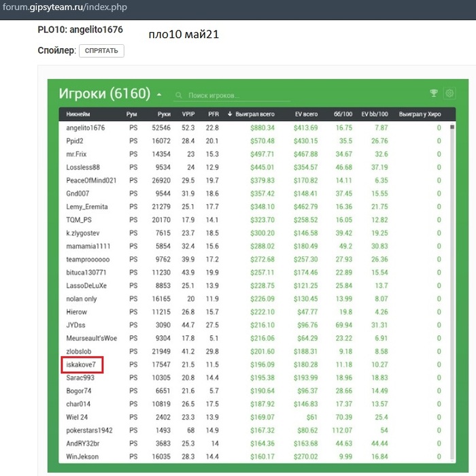Select player k.zlygostev
476x476 pixels.
click(83, 233)
